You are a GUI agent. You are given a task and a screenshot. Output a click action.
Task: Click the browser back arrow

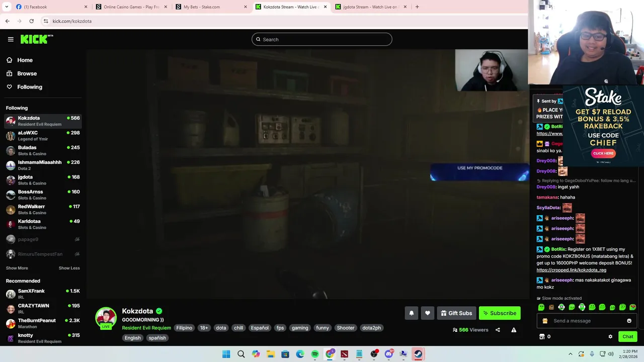[x=7, y=21]
